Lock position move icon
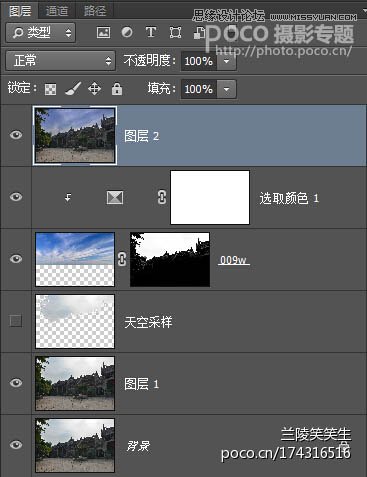Screen dimensions: 367x477 tap(95, 89)
